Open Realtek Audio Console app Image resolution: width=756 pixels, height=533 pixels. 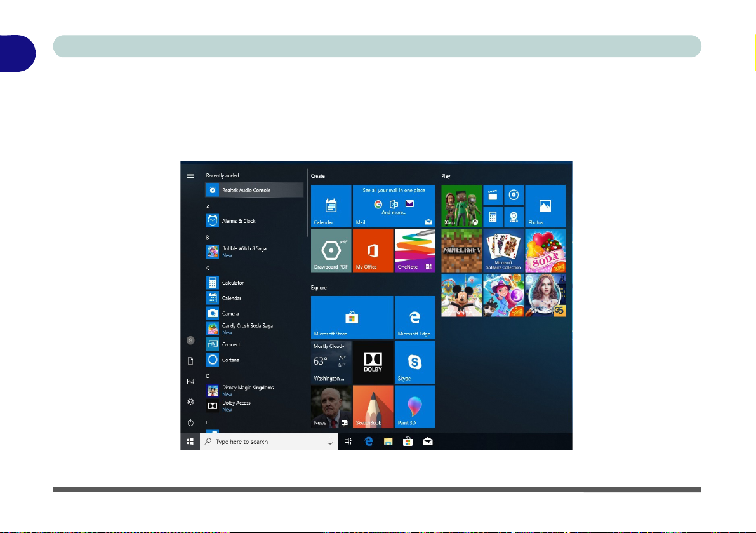click(255, 190)
